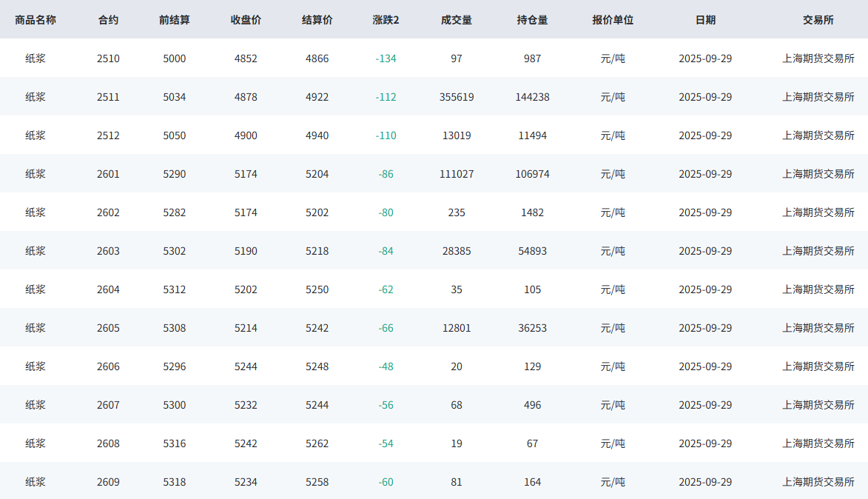Viewport: 868px width, 499px height.
Task: Select open interest value 106974
Action: coord(532,174)
